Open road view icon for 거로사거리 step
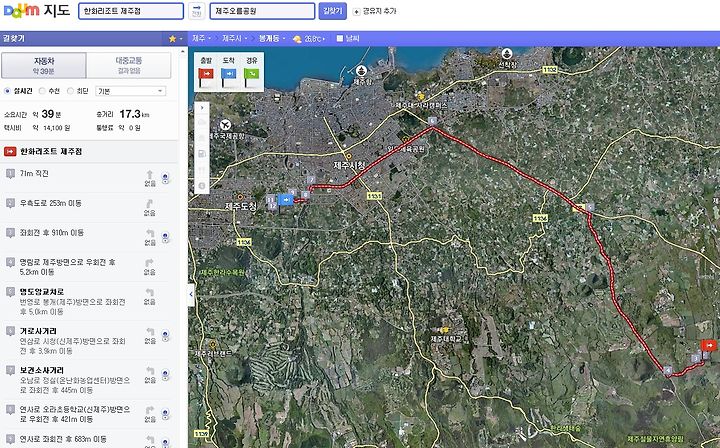Viewport: 720px width, 448px height. (166, 336)
